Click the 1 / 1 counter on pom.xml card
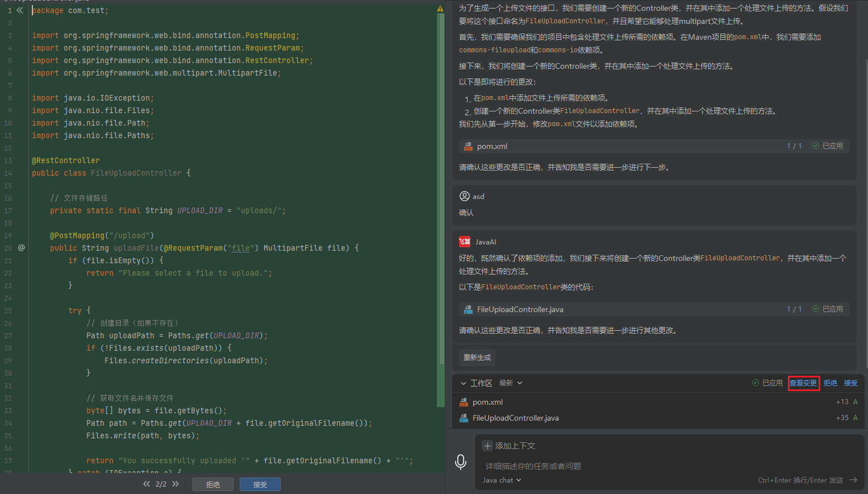 [794, 146]
